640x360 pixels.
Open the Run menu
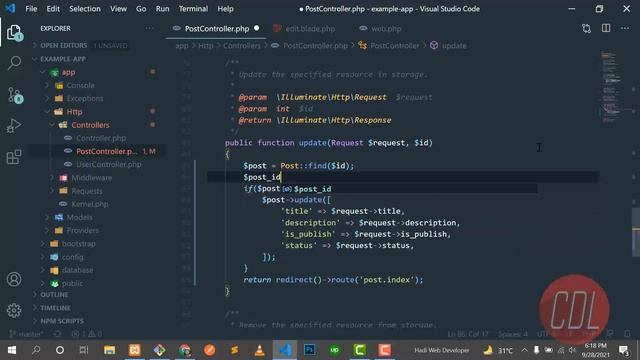pyautogui.click(x=162, y=9)
